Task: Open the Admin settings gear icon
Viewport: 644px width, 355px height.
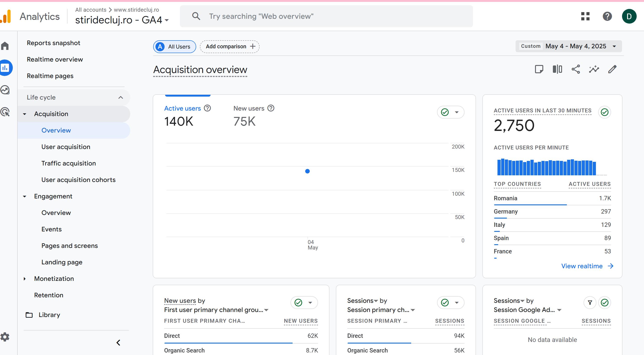Action: coord(5,337)
